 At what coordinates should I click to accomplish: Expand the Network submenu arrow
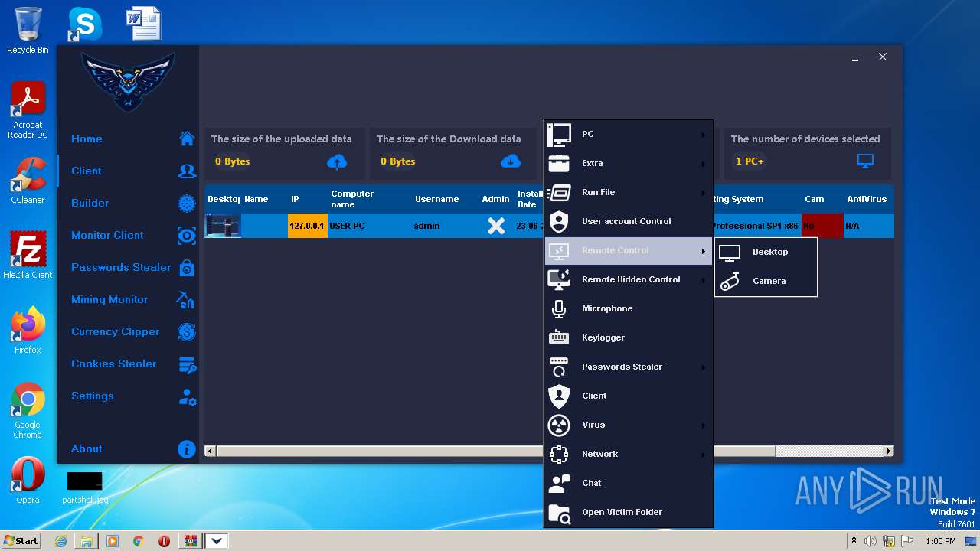(703, 455)
